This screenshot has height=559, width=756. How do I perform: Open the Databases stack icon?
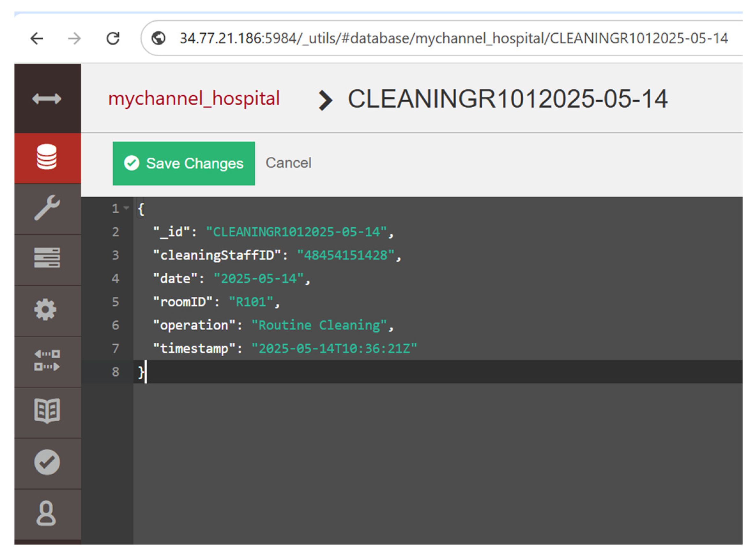(47, 157)
